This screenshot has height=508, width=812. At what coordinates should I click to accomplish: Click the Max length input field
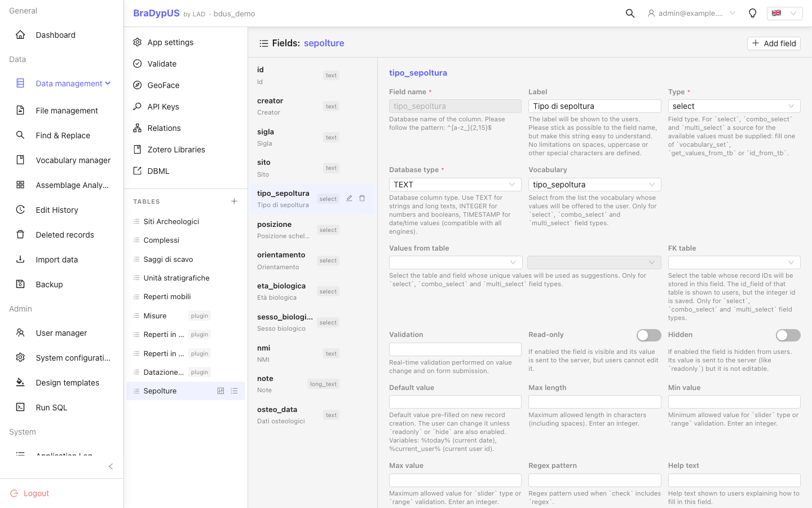click(x=594, y=402)
